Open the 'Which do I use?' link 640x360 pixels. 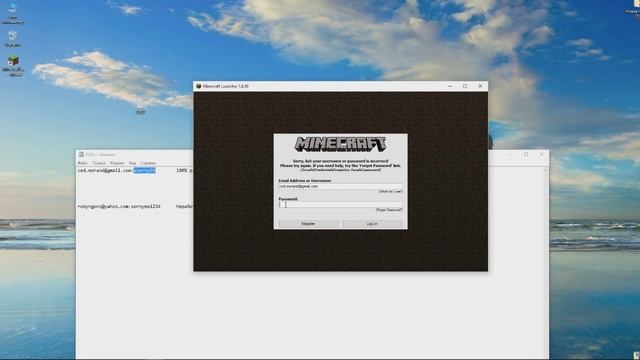390,191
